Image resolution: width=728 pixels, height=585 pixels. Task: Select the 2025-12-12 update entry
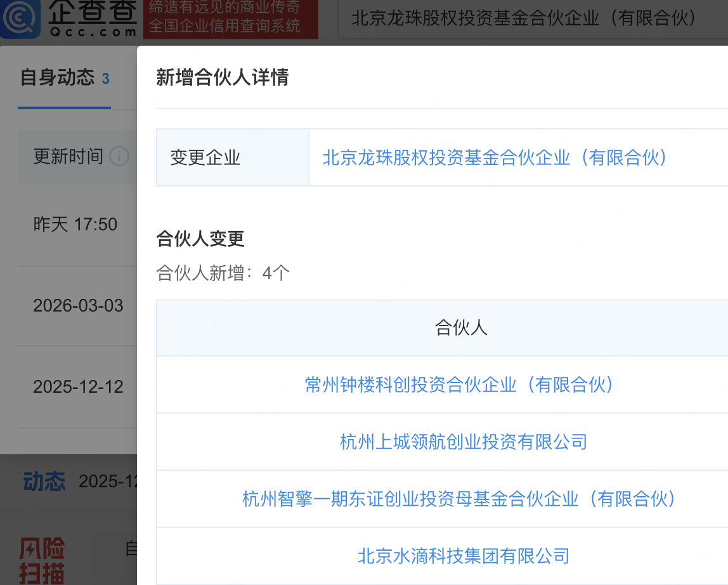coord(78,387)
